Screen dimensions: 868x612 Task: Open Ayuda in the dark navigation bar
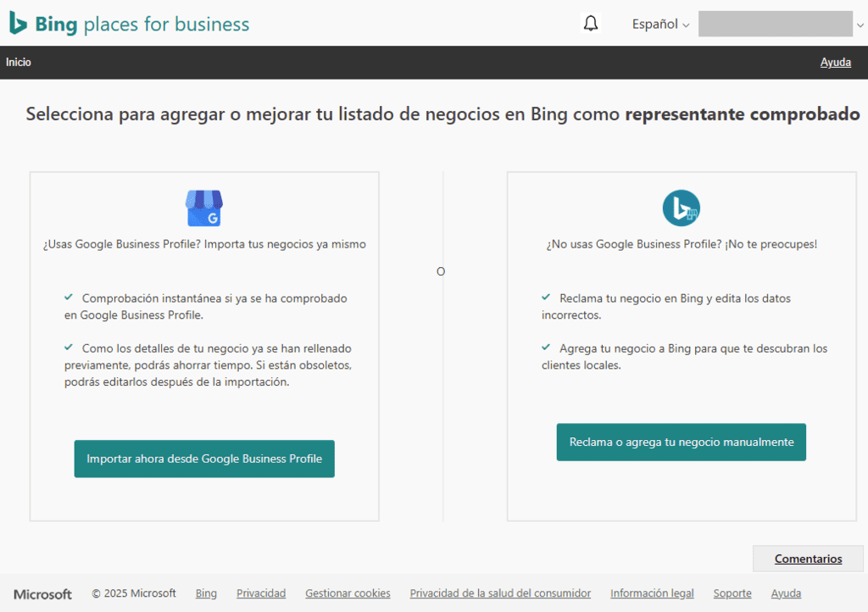(x=835, y=62)
